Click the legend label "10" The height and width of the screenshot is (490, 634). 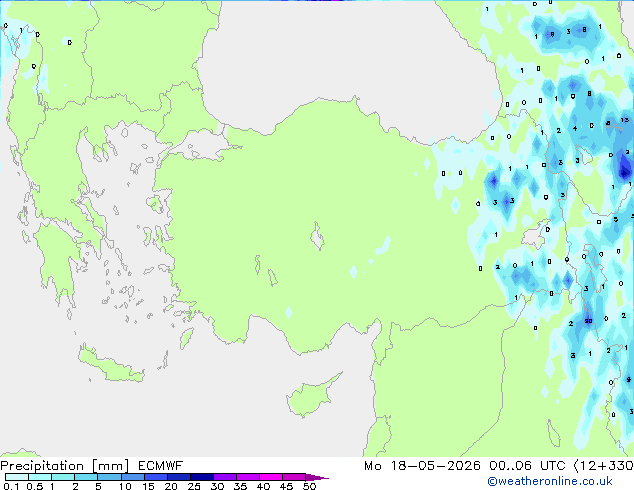tap(125, 486)
